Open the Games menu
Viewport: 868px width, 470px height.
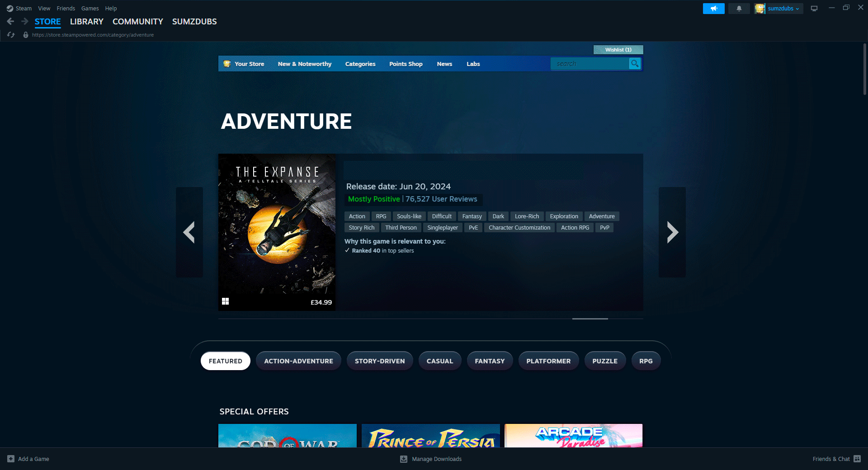[x=90, y=9]
